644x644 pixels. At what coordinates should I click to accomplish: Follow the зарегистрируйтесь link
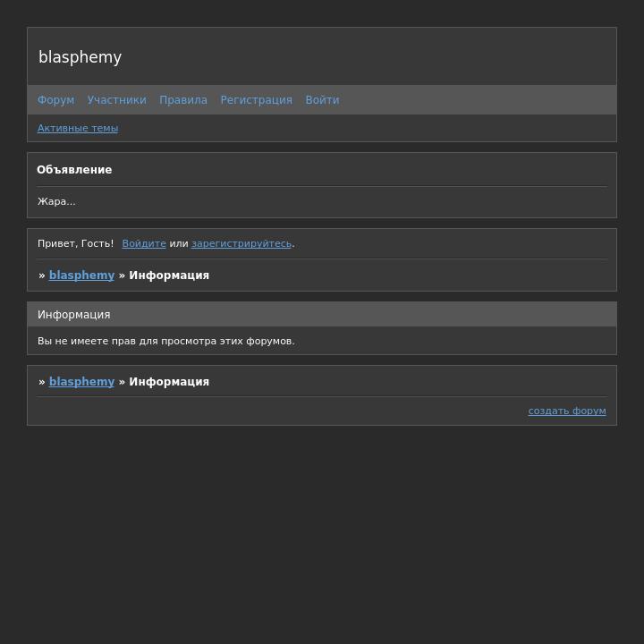click(x=241, y=243)
